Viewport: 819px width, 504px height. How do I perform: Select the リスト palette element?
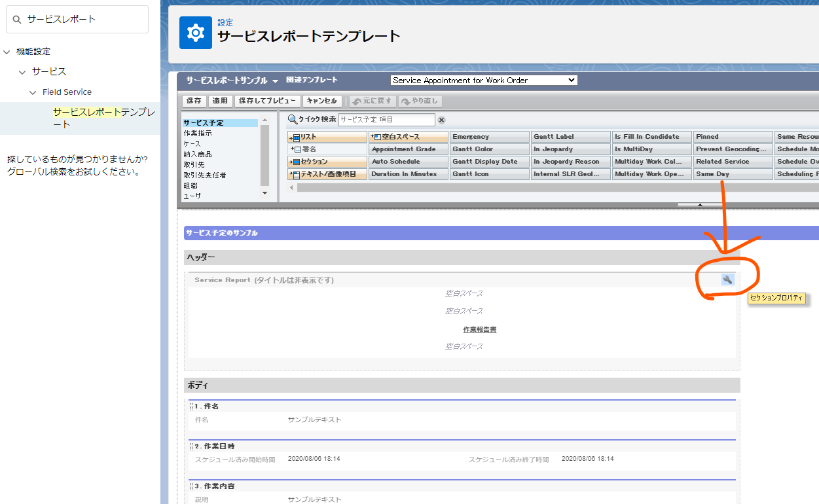[327, 137]
